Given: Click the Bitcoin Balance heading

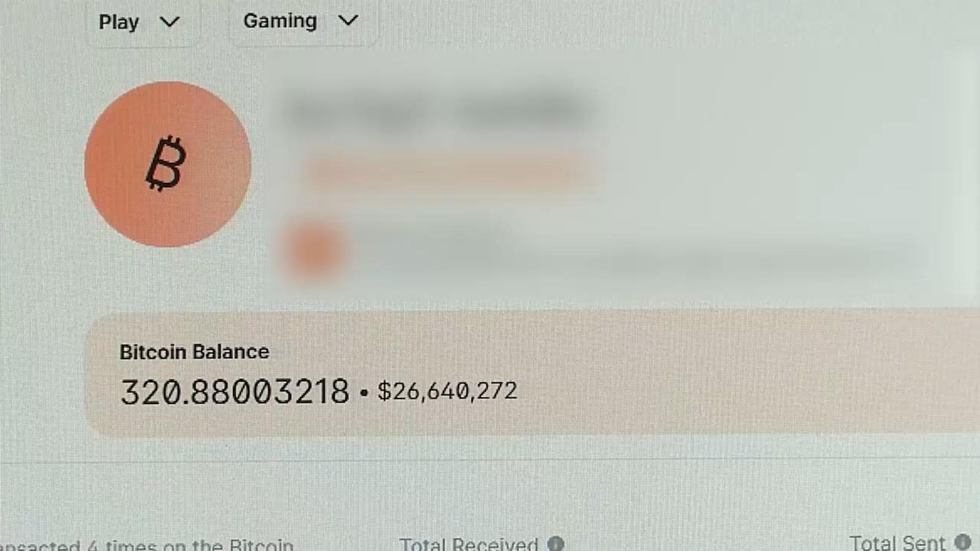Looking at the screenshot, I should 194,352.
